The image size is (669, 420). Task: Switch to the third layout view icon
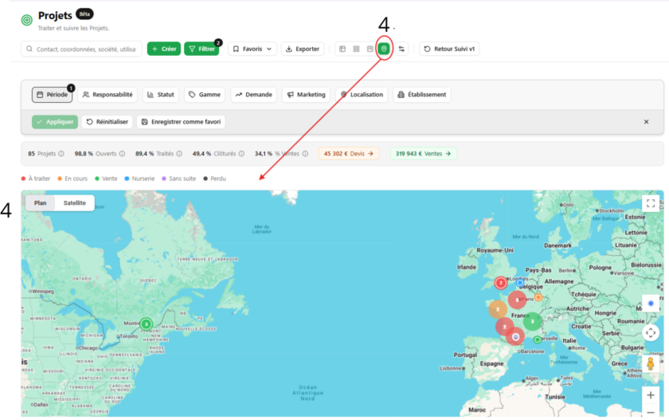click(x=370, y=49)
